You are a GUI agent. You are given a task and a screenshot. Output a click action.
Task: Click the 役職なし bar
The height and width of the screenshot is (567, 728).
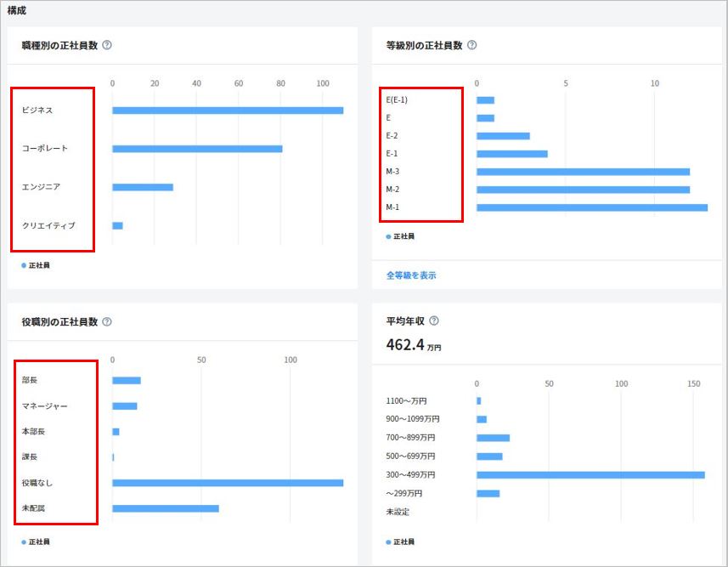click(x=227, y=483)
